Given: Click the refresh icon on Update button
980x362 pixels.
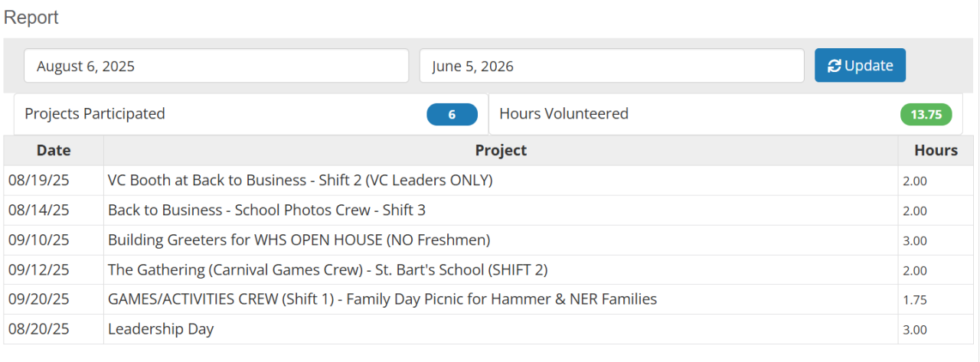Looking at the screenshot, I should click(835, 66).
